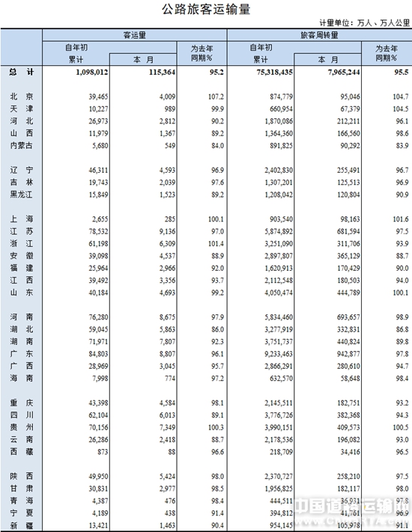Viewport: 412px width, 532px height.
Task: Select the 西藏 row label
Action: pos(22,451)
